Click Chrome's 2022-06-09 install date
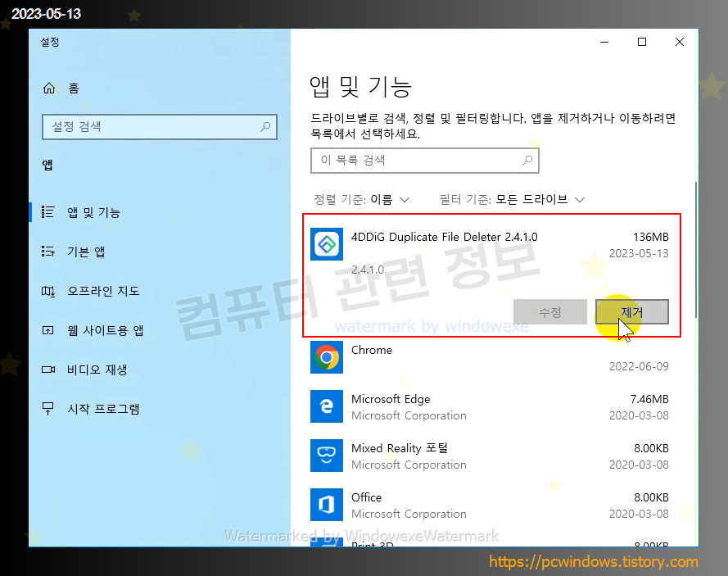The height and width of the screenshot is (576, 728). (x=639, y=366)
